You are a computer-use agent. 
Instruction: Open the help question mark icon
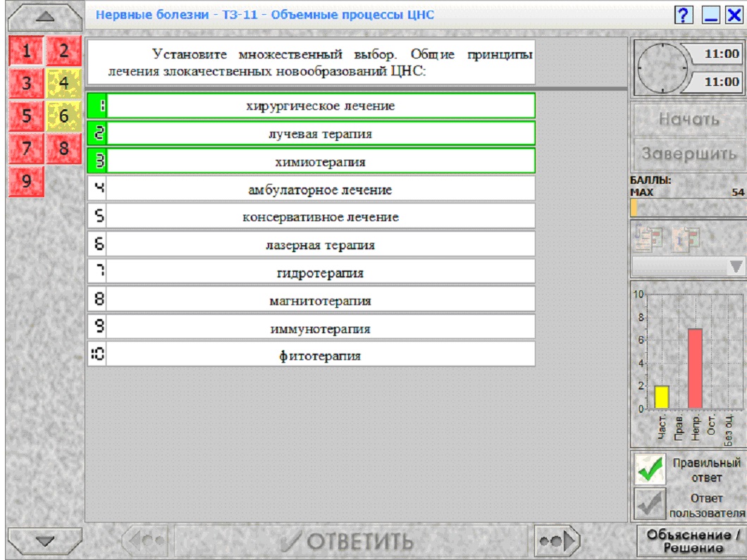pos(683,15)
